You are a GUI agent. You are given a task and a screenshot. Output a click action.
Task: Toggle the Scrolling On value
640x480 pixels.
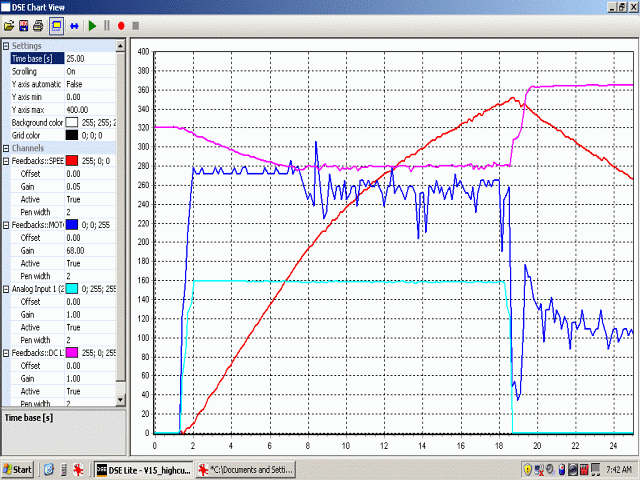90,72
